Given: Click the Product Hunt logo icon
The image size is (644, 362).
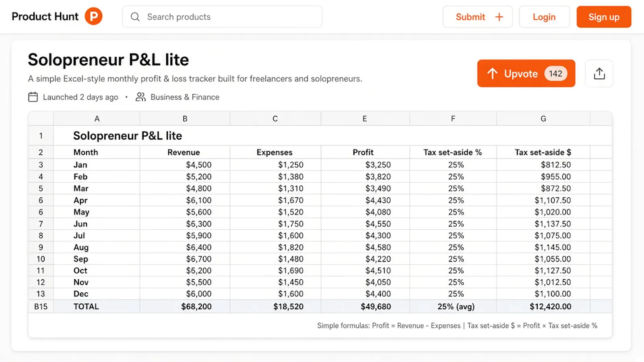Looking at the screenshot, I should pos(93,16).
